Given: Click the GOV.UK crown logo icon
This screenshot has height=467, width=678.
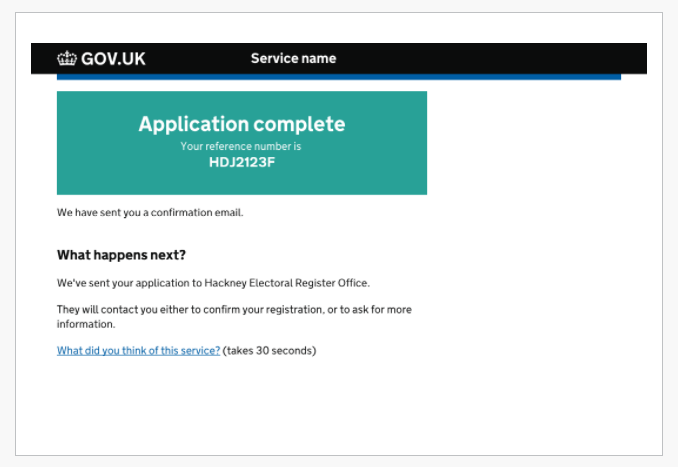Looking at the screenshot, I should tap(67, 58).
